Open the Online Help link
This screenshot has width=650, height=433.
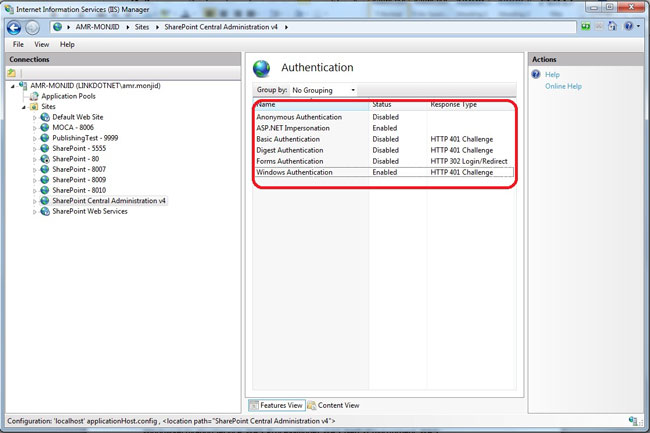(563, 86)
